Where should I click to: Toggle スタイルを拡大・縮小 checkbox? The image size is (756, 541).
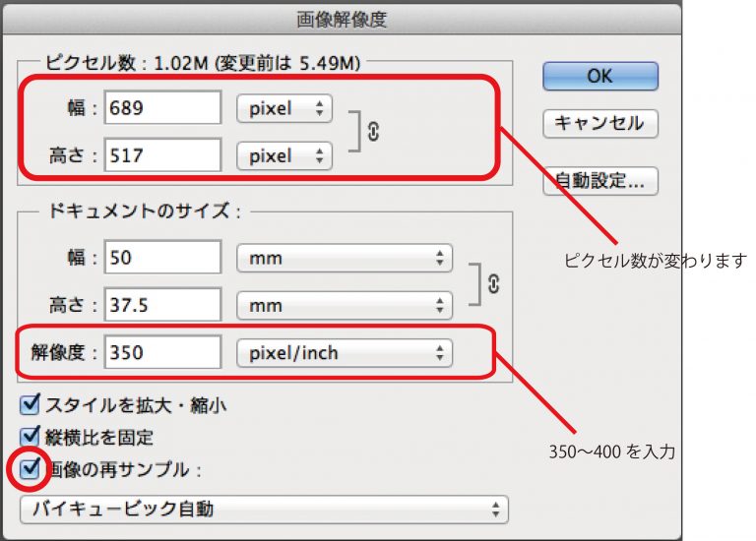pyautogui.click(x=30, y=403)
